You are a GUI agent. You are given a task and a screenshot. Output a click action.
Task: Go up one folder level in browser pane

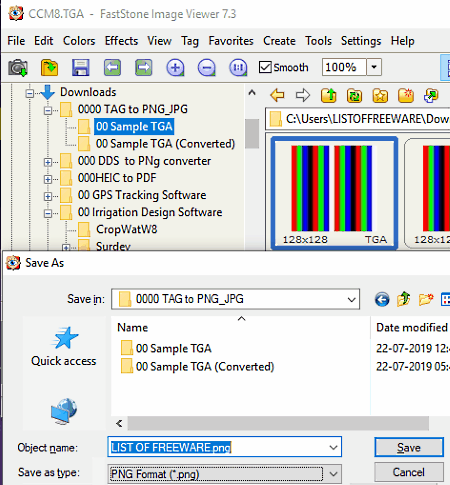(329, 95)
